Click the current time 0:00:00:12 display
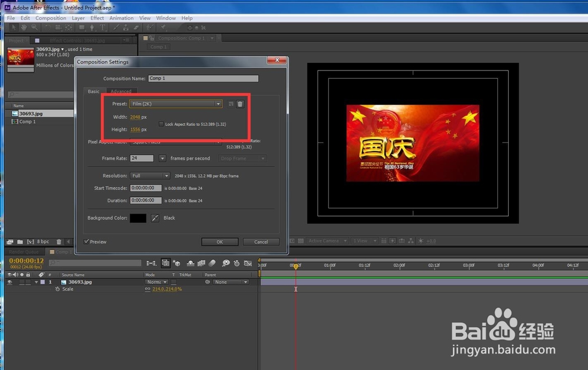 (26, 261)
